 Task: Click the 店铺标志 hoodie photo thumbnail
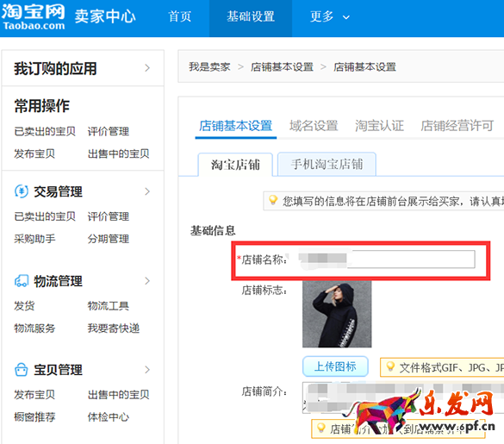pyautogui.click(x=337, y=314)
